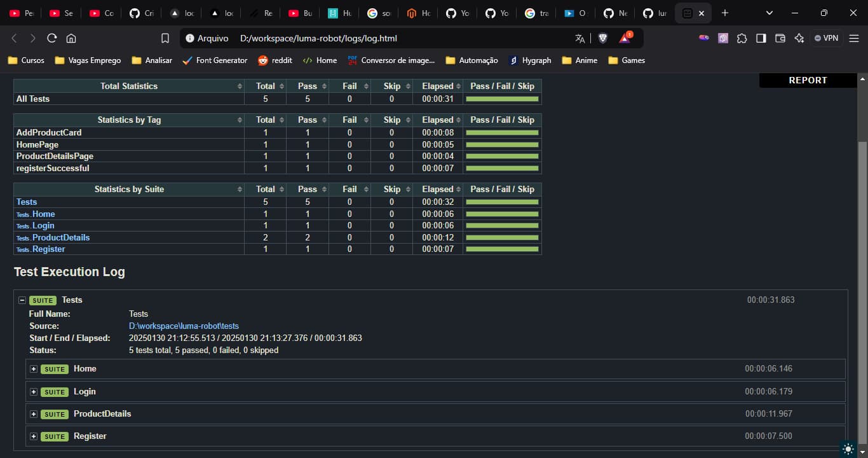Collapse the Tests suite with minus box

click(22, 300)
